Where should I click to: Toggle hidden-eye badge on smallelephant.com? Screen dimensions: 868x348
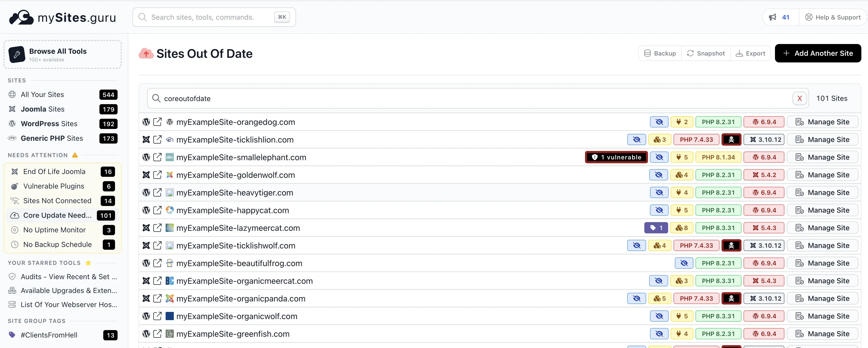tap(659, 157)
